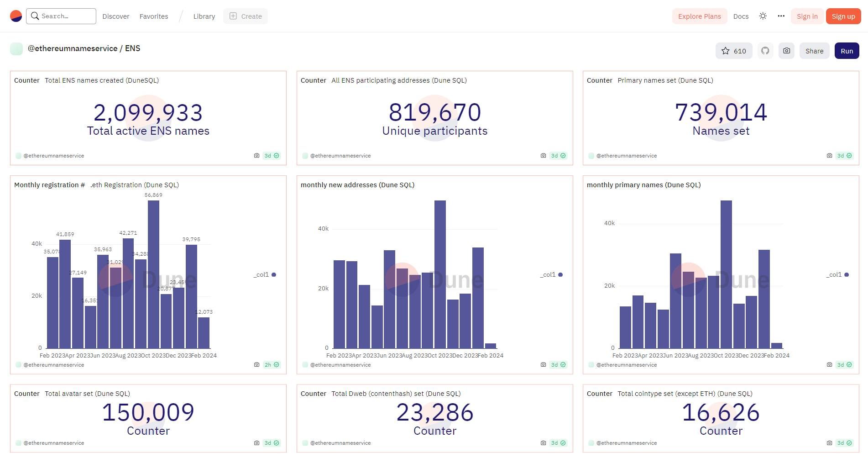Click 3d freshness badge on Unique participants card

558,156
